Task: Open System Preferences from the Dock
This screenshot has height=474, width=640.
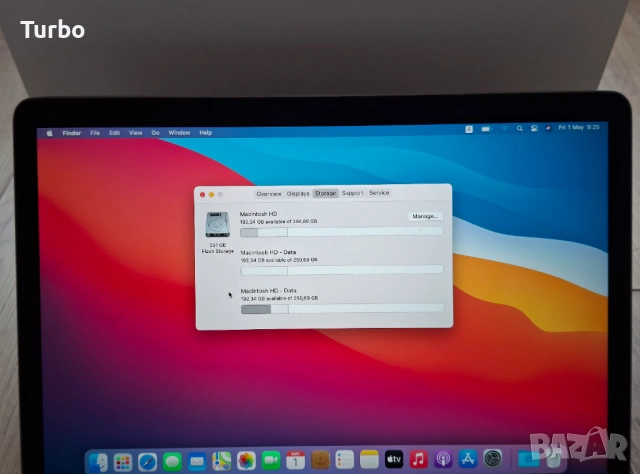Action: (x=493, y=458)
